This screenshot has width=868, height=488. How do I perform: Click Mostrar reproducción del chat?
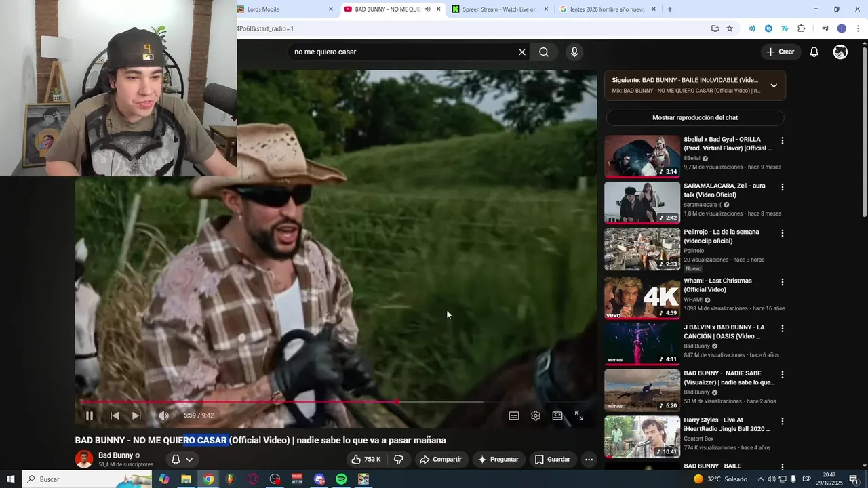[695, 117]
